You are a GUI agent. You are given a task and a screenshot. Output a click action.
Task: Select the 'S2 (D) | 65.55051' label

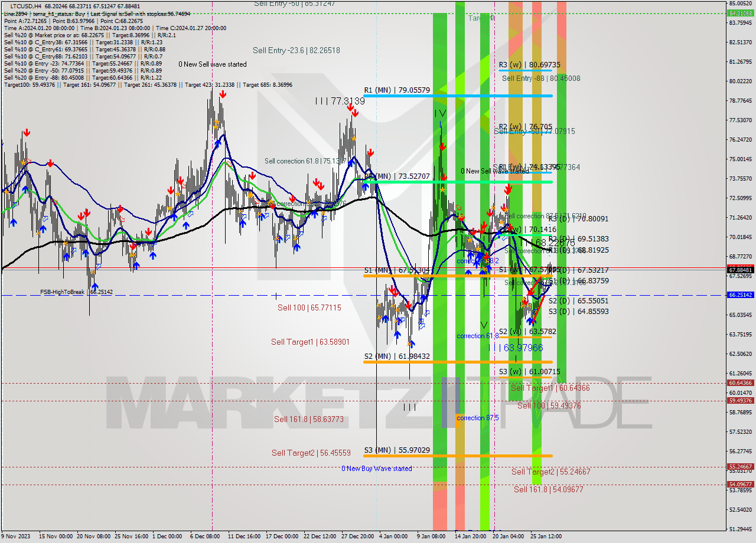point(578,300)
